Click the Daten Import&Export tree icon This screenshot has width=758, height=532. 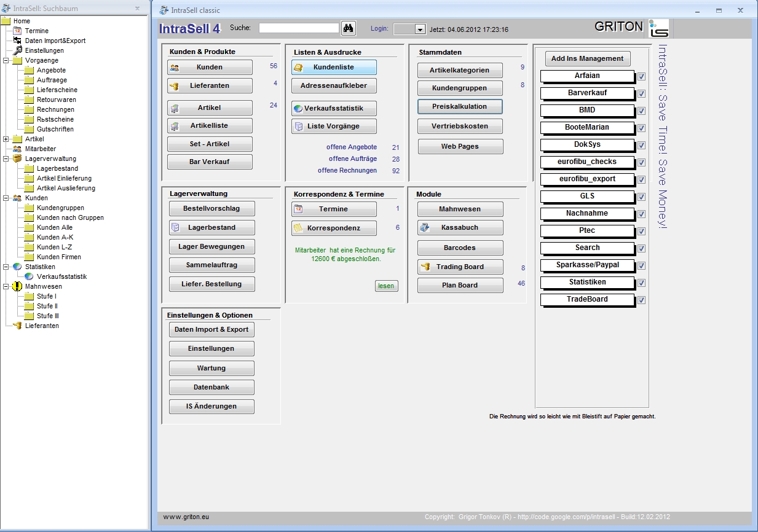[x=17, y=41]
